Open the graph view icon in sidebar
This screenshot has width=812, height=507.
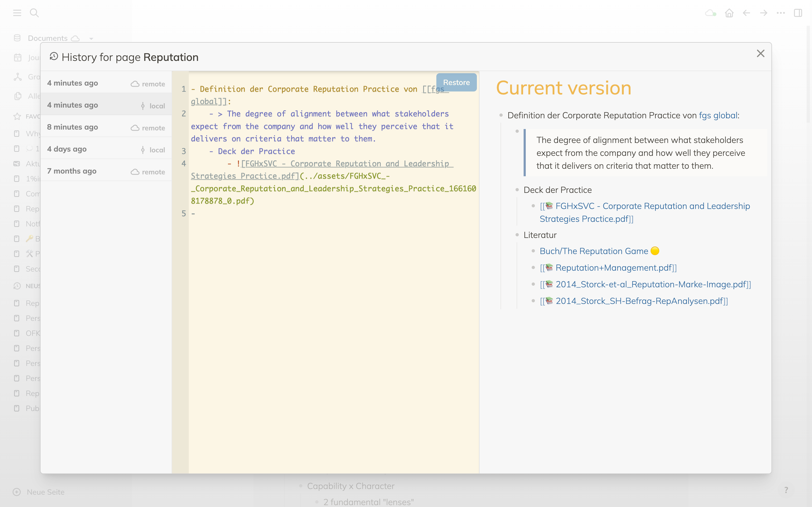pyautogui.click(x=18, y=76)
